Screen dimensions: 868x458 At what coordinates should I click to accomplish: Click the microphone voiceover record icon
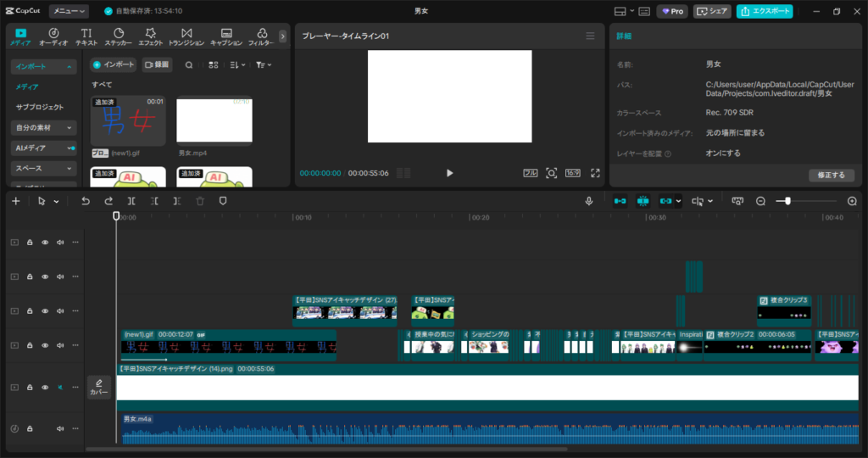[x=588, y=201]
